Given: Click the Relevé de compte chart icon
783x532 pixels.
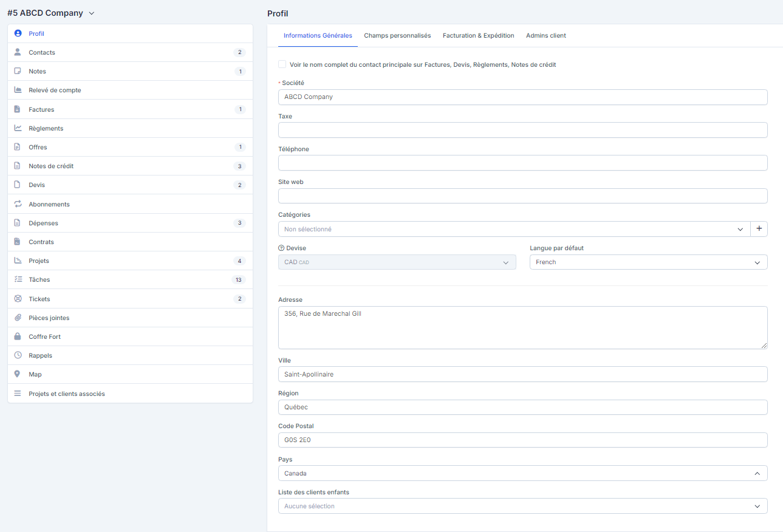Looking at the screenshot, I should [x=18, y=90].
